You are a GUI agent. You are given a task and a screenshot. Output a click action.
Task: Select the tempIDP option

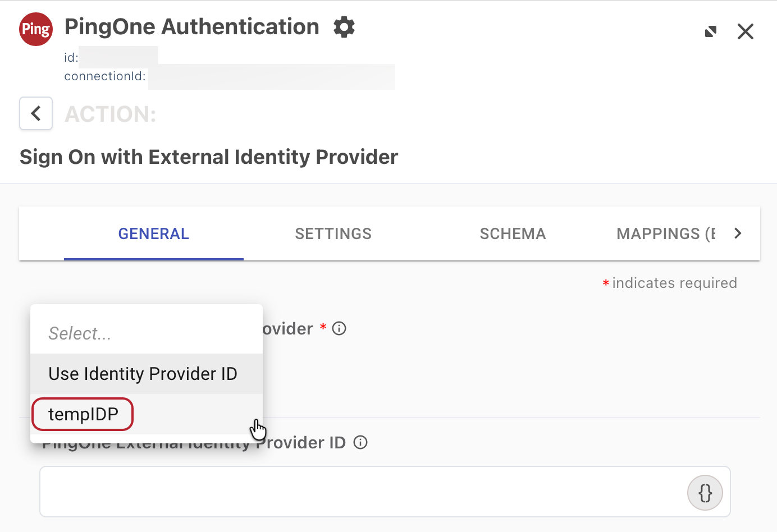(82, 414)
